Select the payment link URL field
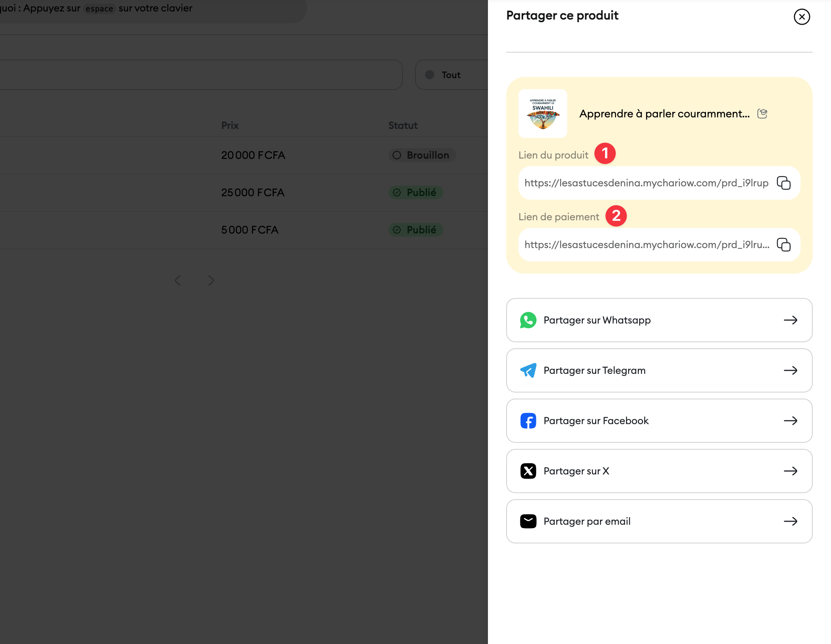This screenshot has width=831, height=644. point(659,245)
